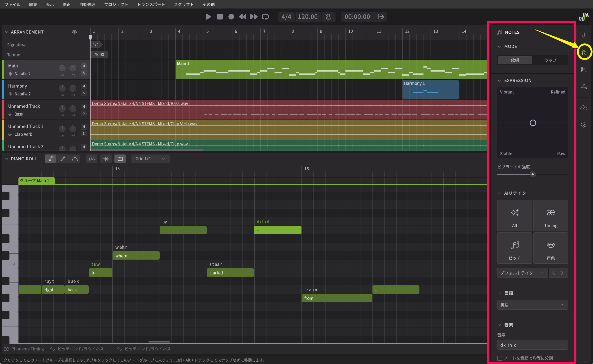Mute the Harmony track
Viewport: 593px width, 364px height.
click(84, 86)
